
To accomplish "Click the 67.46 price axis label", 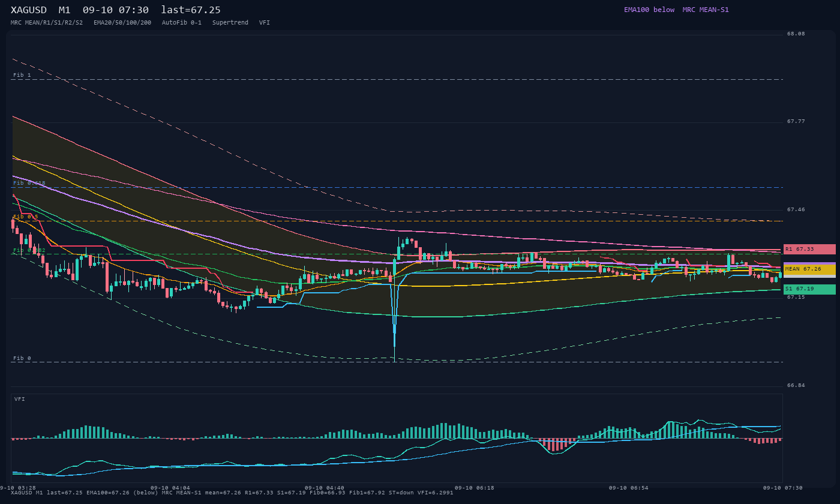I will click(796, 209).
